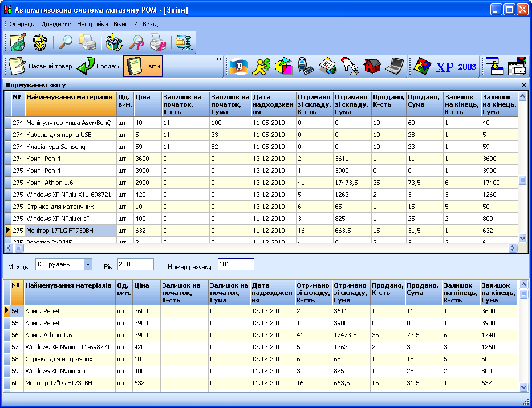Select Маніпулятор-миша Aser/BenQ row
This screenshot has height=408, width=532.
coord(261,123)
